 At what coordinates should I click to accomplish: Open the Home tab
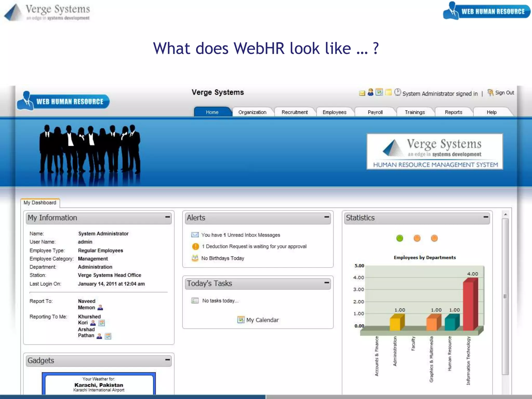(212, 112)
